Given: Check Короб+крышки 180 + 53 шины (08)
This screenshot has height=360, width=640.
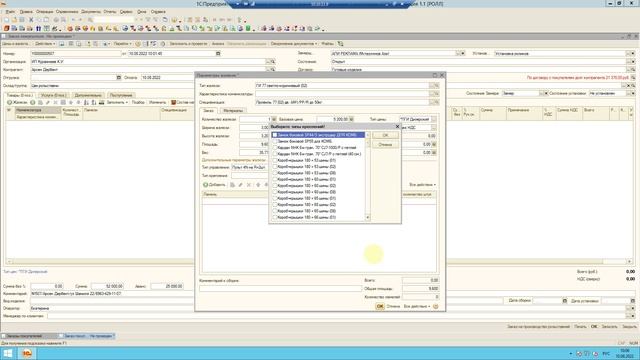Looking at the screenshot, I should (275, 173).
